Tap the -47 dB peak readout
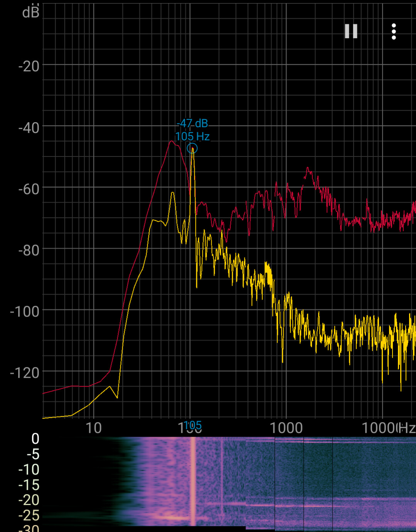The width and height of the screenshot is (416, 532). coord(192,123)
